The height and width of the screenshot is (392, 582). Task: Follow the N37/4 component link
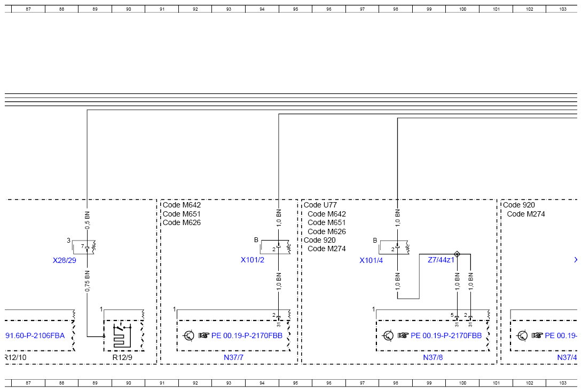point(567,357)
